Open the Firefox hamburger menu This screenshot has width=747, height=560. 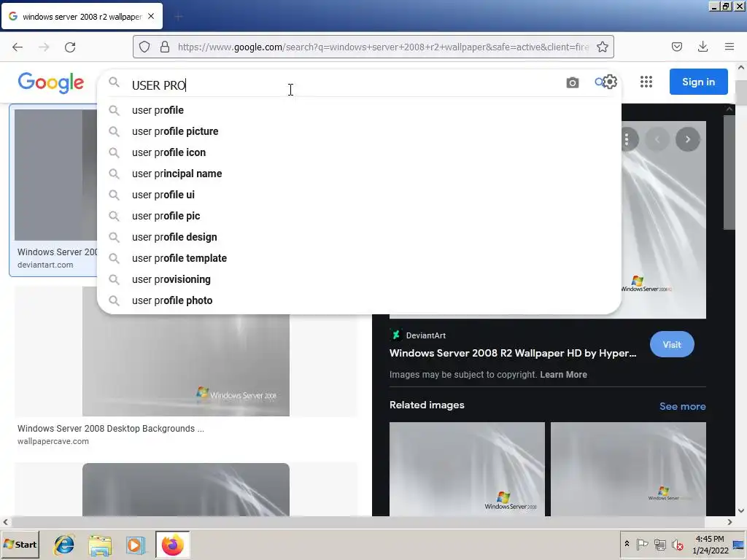729,47
